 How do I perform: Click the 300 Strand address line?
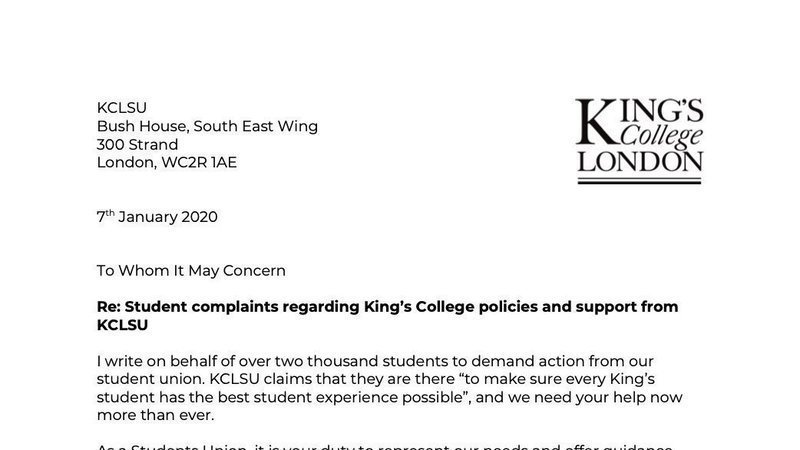pos(137,144)
